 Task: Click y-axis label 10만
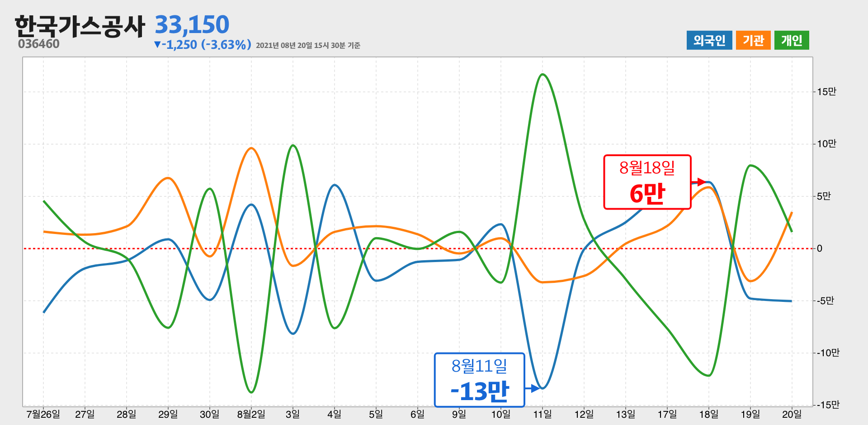[827, 144]
